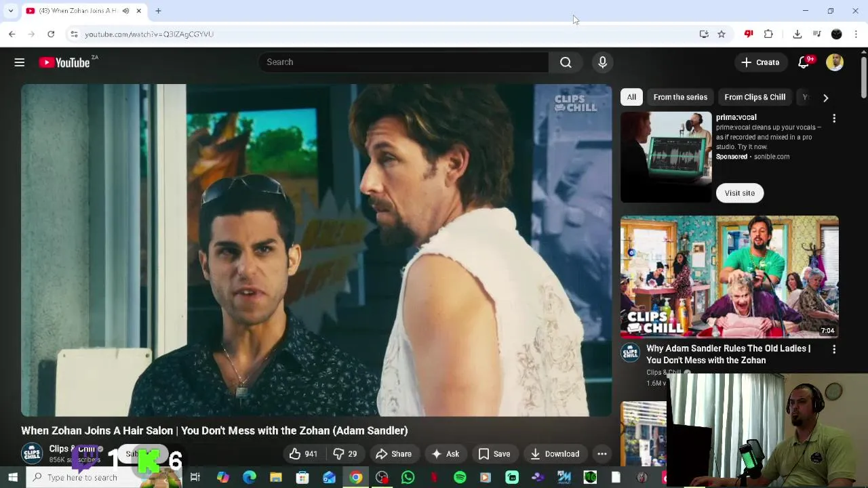Close the Zohan YouTube tab
868x488 pixels.
click(139, 11)
